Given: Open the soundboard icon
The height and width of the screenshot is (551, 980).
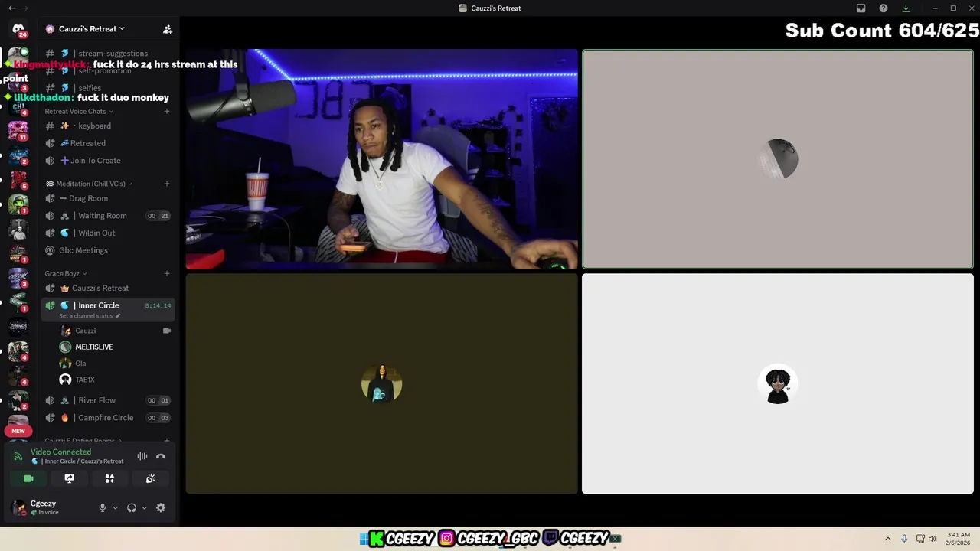Looking at the screenshot, I should (x=151, y=478).
